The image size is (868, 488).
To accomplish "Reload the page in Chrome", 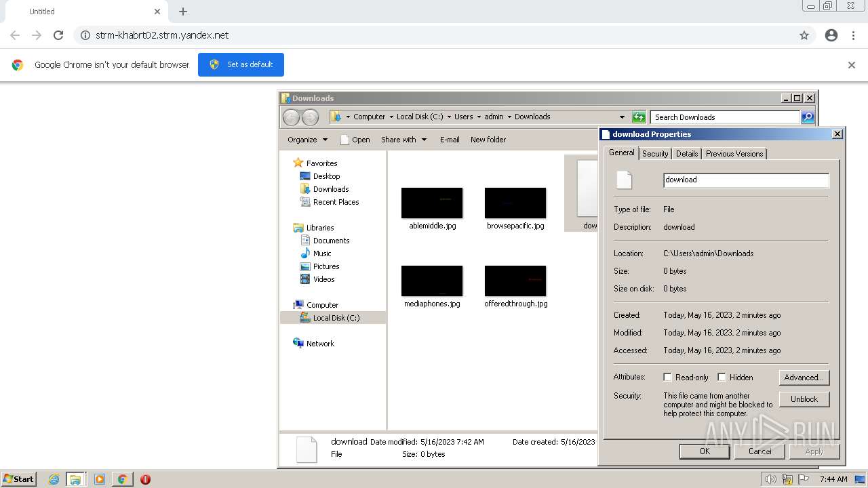I will coord(58,35).
